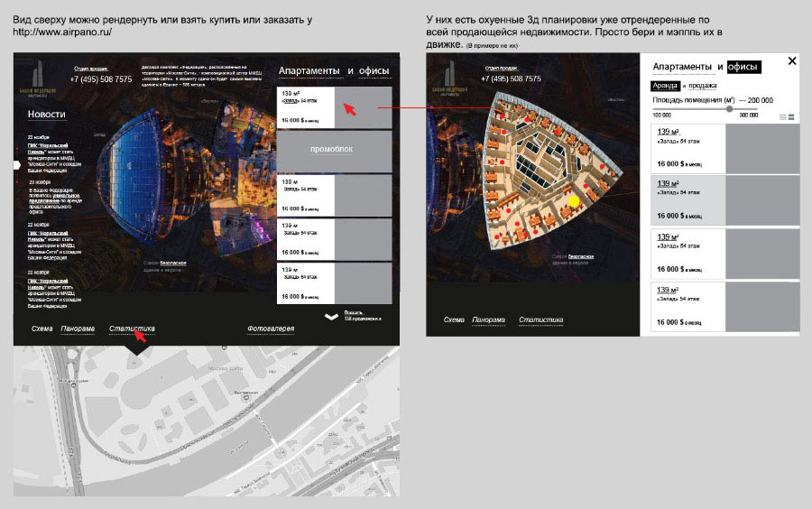Open 'Статистика' tab in left mockup
This screenshot has height=509, width=812.
point(132,329)
